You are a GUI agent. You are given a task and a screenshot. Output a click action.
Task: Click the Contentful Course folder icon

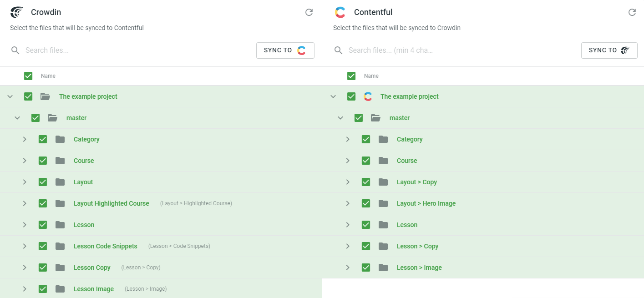click(383, 161)
